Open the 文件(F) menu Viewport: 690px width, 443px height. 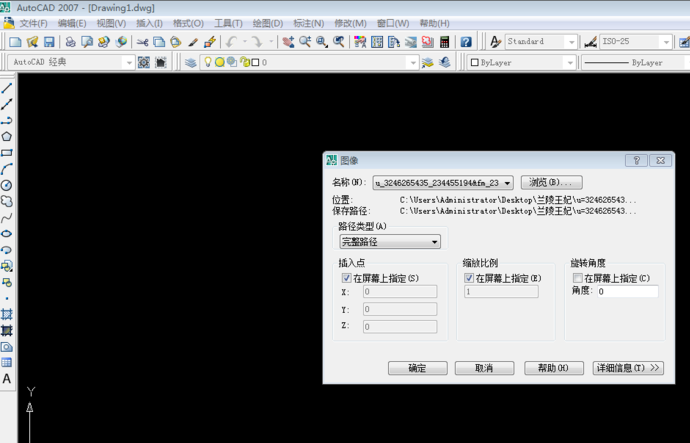(x=33, y=23)
